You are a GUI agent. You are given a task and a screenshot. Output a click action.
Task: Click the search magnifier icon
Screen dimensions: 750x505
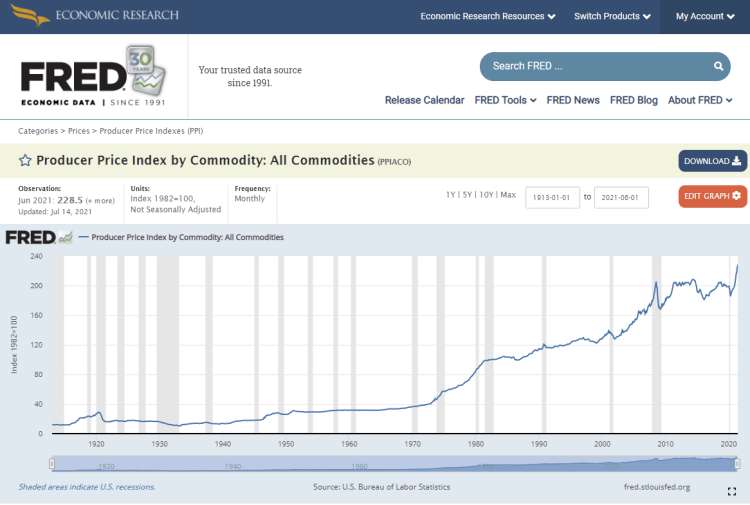(x=718, y=66)
